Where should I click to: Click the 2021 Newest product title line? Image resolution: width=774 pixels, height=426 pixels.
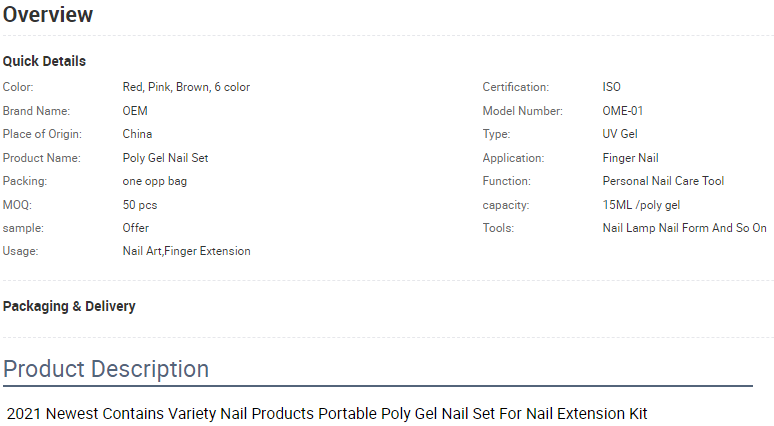(x=327, y=414)
